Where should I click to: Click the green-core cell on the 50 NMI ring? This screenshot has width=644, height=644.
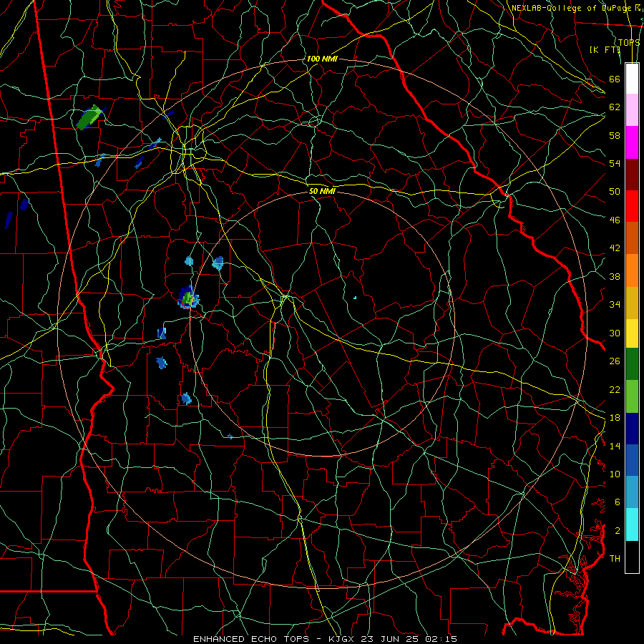188,298
